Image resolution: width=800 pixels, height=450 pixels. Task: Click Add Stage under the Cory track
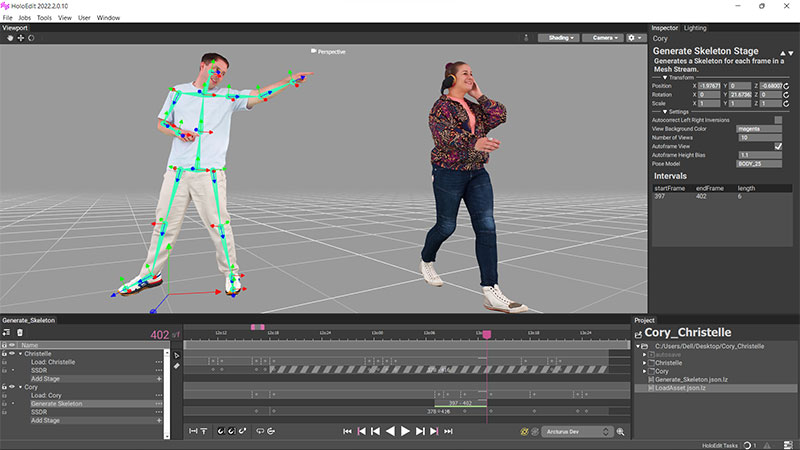pos(45,420)
